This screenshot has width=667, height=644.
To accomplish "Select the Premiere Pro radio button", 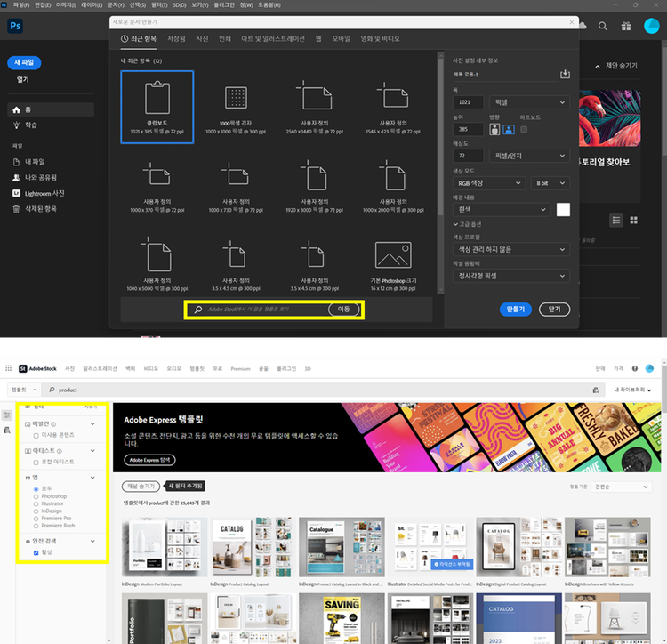I will [x=36, y=519].
